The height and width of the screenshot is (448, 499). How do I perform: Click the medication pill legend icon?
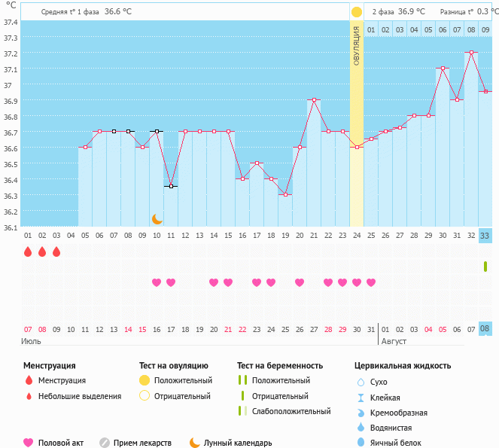(x=105, y=443)
